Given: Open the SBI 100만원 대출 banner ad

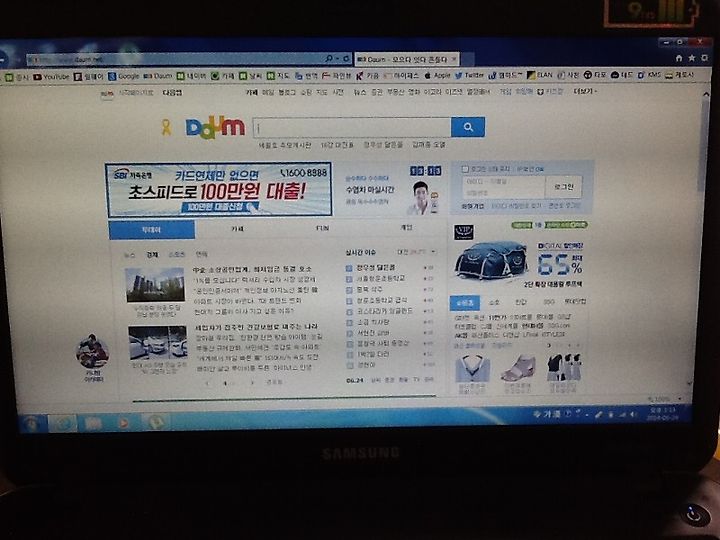Looking at the screenshot, I should (x=219, y=189).
